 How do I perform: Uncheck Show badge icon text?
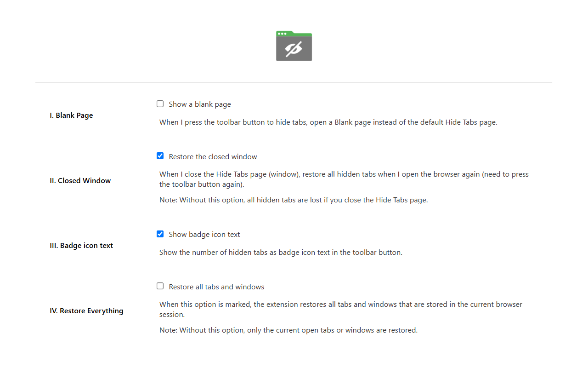point(160,234)
